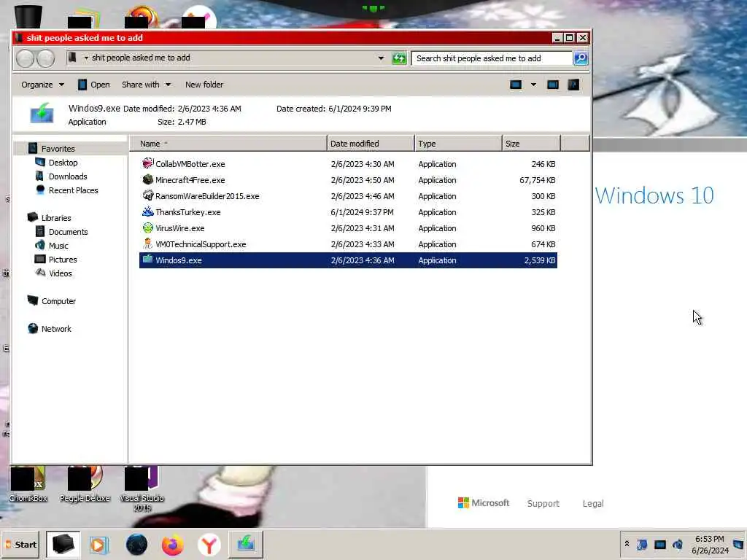Viewport: 747px width, 560px height.
Task: Click folder path arrow in address bar
Action: [86, 58]
